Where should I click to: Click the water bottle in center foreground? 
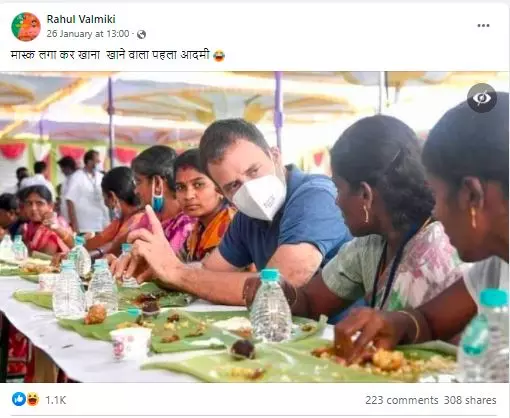tap(271, 306)
